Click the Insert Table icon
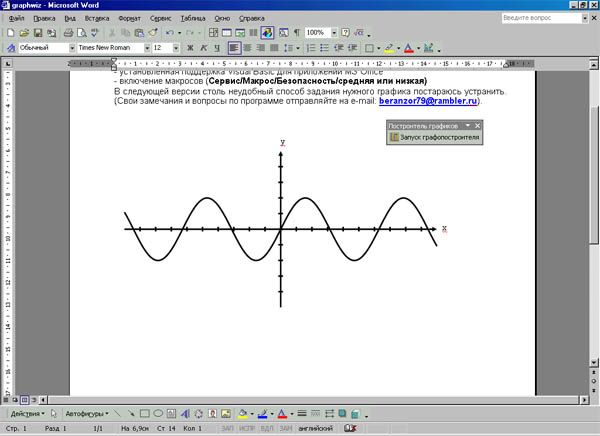The image size is (600, 436). [227, 33]
